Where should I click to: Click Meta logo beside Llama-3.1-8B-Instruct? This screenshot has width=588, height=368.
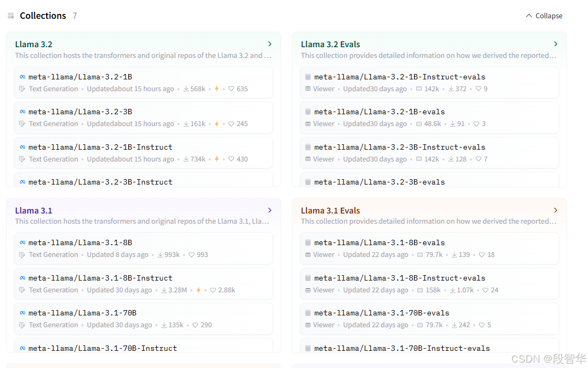coord(23,278)
